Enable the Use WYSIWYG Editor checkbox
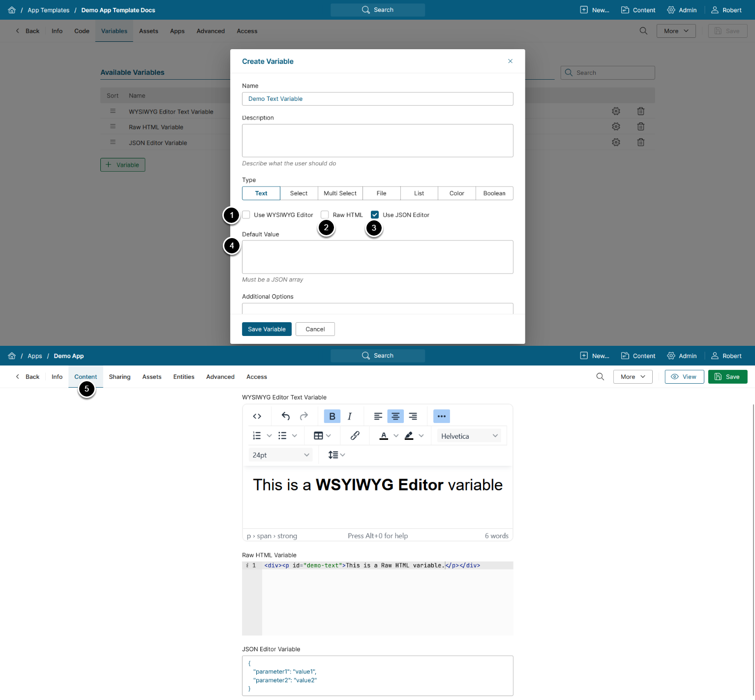 pos(246,215)
